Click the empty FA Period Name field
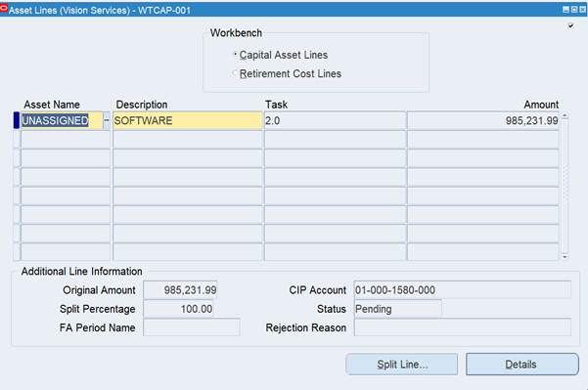Viewport: 588px width, 390px height. pos(191,327)
